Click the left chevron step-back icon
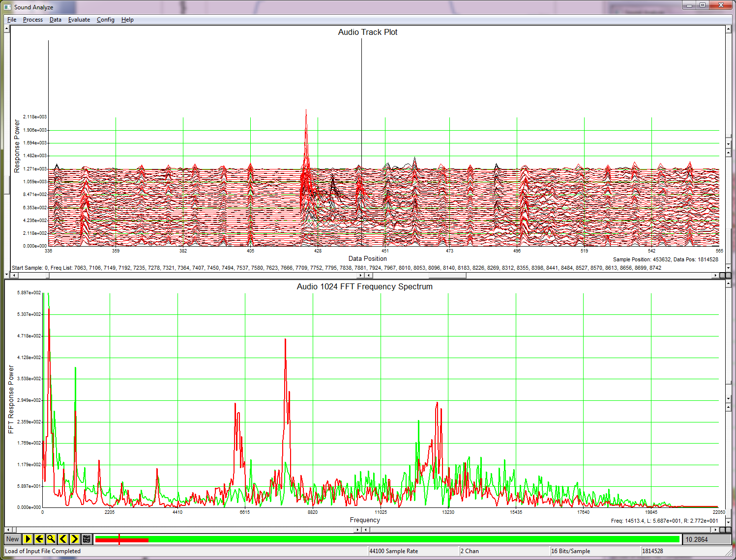 tap(63, 539)
